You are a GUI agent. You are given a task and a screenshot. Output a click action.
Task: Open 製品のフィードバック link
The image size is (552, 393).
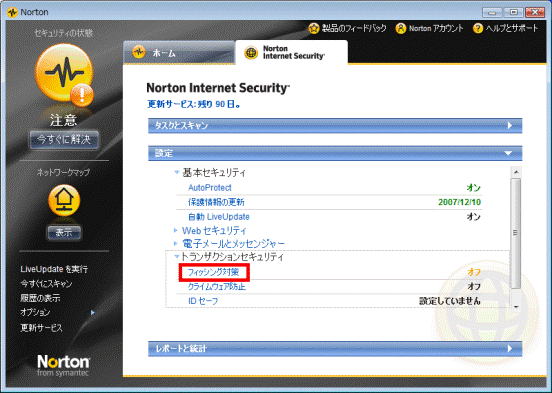pyautogui.click(x=354, y=29)
